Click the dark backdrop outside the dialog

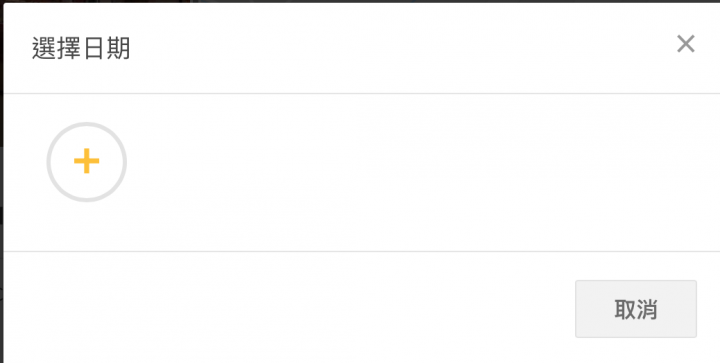coord(1,184)
